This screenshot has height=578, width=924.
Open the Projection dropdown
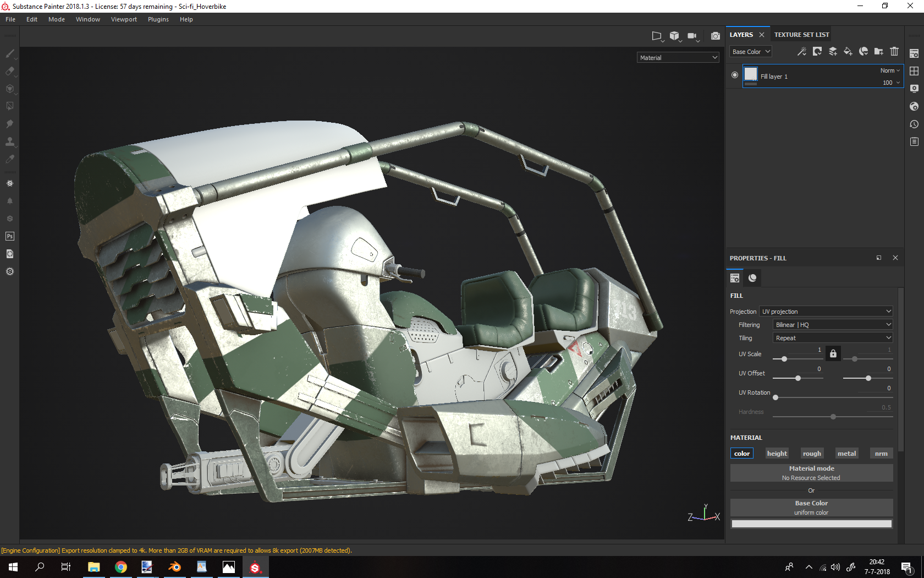tap(826, 312)
